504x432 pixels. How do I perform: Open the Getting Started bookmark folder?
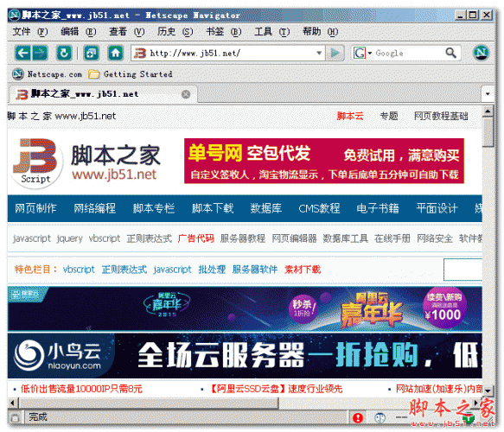point(131,74)
